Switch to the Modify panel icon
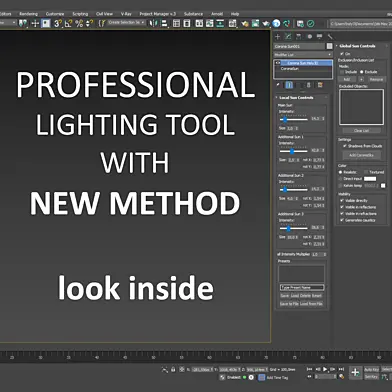Screen dimensions: 392x392 (x=288, y=37)
